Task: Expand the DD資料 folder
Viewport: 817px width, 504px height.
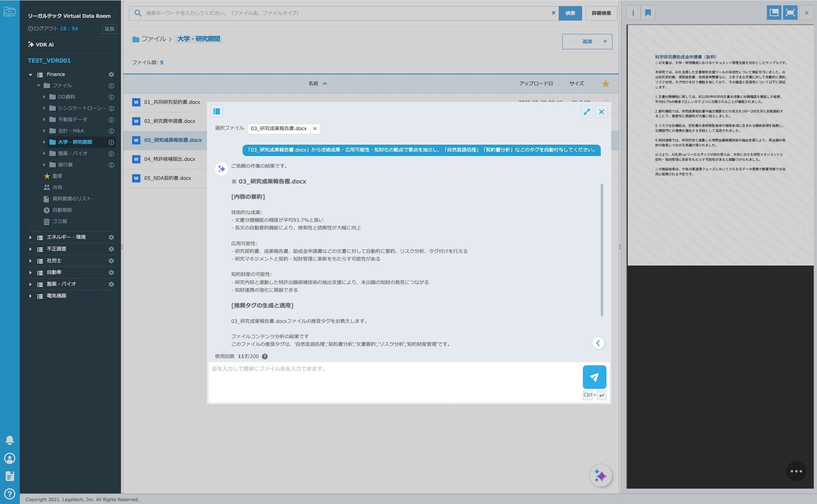Action: (x=44, y=97)
